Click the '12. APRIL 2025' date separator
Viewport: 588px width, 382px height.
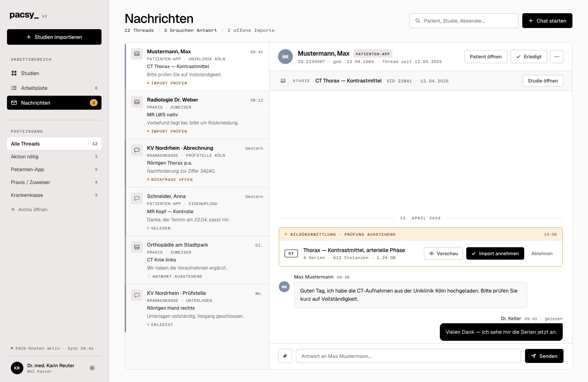[420, 218]
